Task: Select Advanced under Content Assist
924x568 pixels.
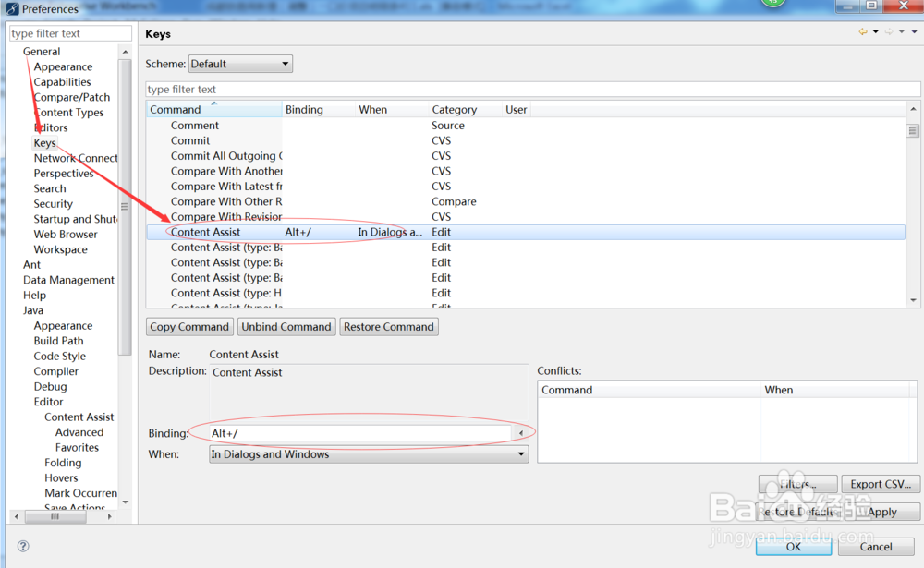Action: (x=79, y=432)
